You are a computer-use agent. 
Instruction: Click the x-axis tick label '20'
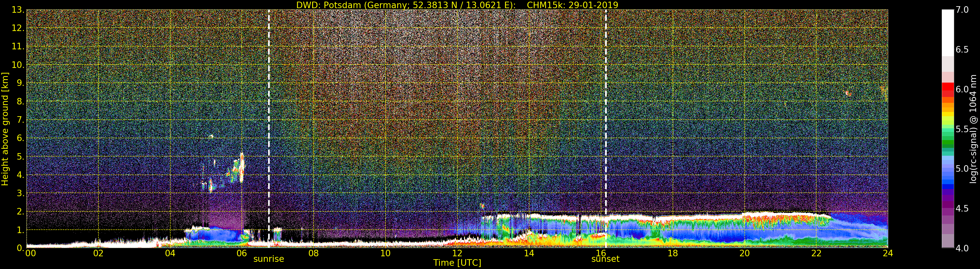tap(745, 253)
